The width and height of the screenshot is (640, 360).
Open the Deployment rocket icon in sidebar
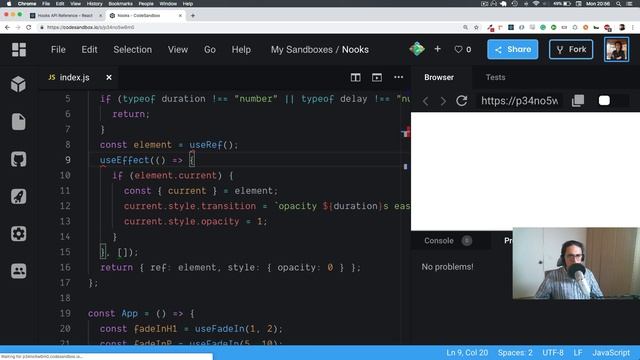tap(18, 196)
